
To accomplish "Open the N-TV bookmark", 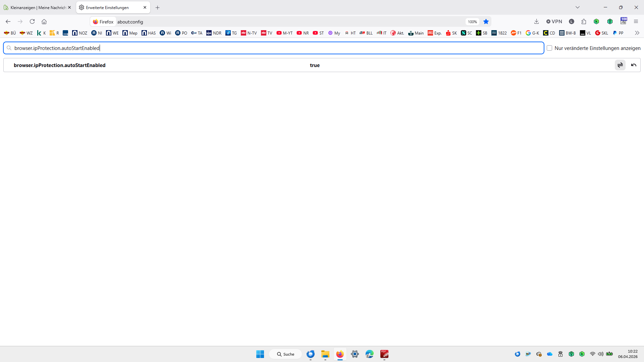I will (x=249, y=33).
